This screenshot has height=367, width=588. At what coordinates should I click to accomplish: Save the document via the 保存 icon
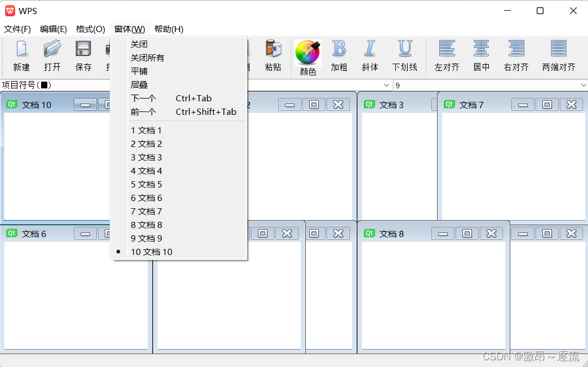[83, 56]
